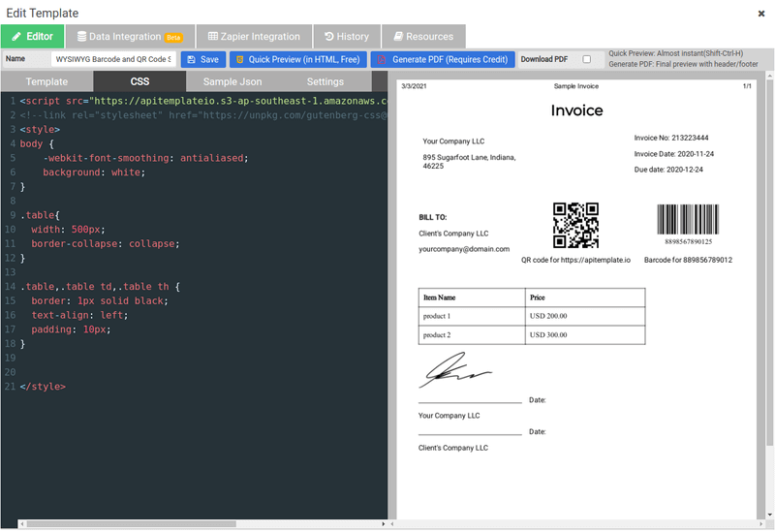Click the preview pane scroll down arrow

coord(769,515)
